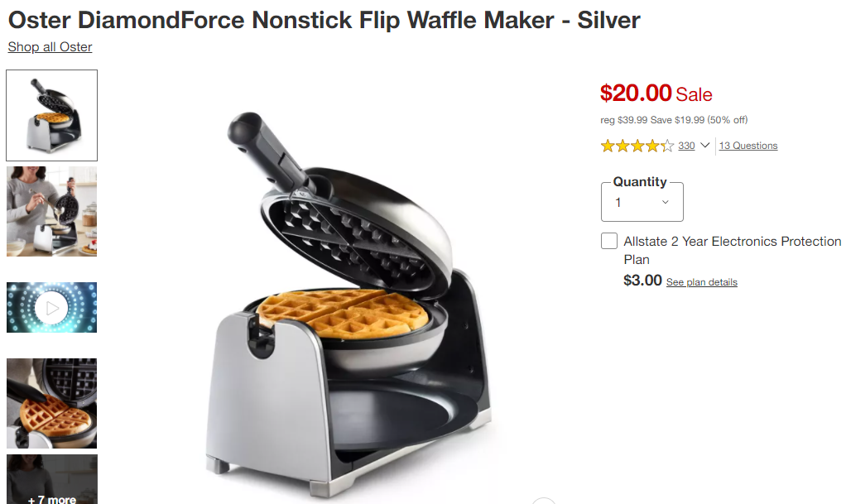
Task: Click the $20.00 Sale price
Action: tap(656, 94)
